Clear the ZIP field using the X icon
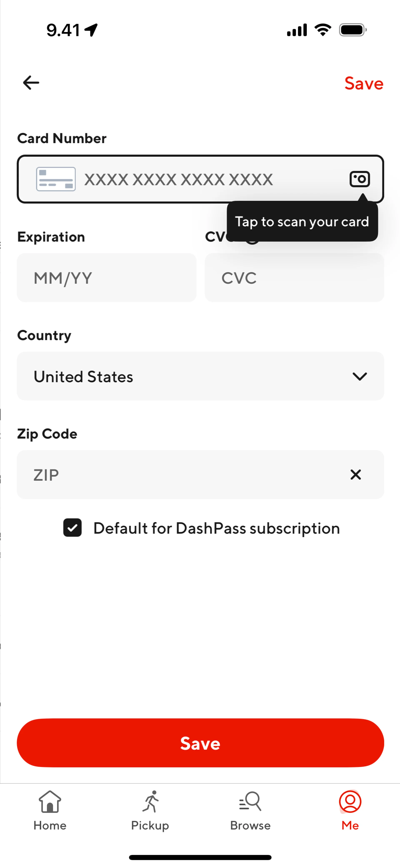The height and width of the screenshot is (868, 400). pos(356,475)
